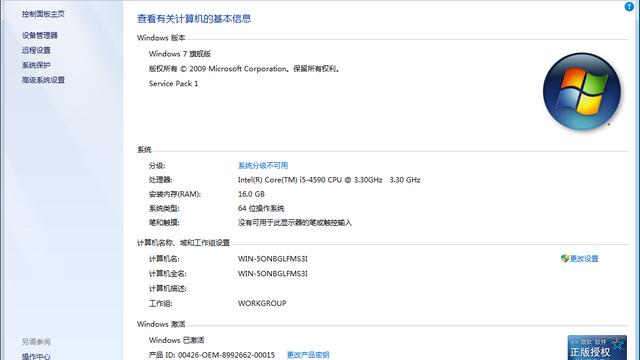Click the shield icon beside 更改设置
Image resolution: width=640 pixels, height=360 pixels.
[564, 258]
